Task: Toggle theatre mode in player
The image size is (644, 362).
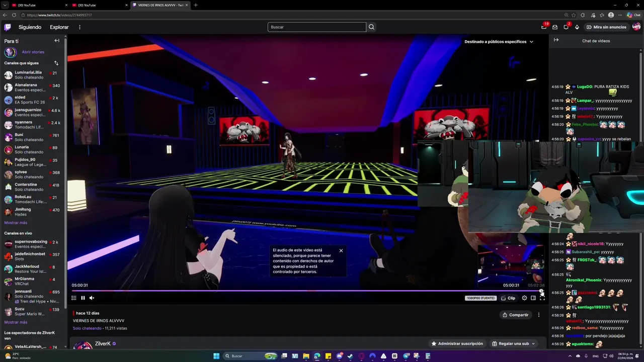Action: [x=533, y=298]
